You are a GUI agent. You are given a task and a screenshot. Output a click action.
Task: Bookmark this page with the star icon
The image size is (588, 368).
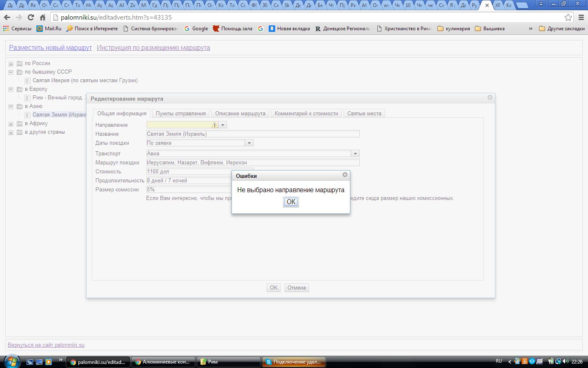point(568,18)
